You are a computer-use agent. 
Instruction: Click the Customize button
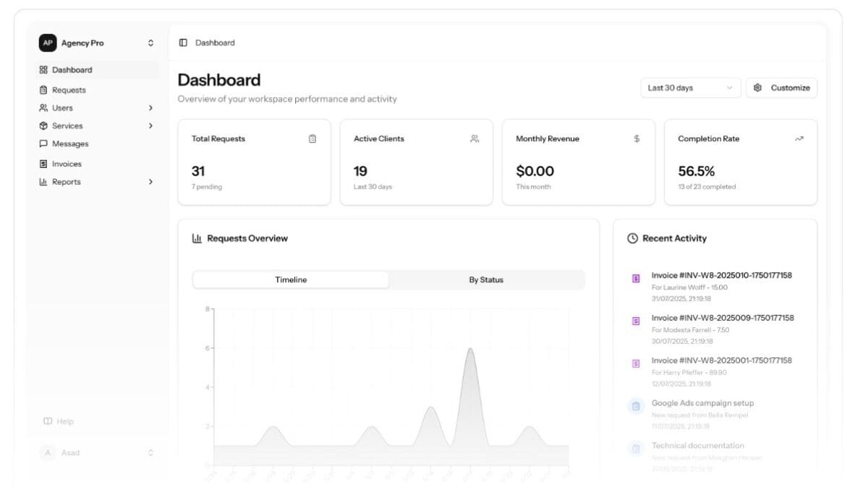click(781, 88)
